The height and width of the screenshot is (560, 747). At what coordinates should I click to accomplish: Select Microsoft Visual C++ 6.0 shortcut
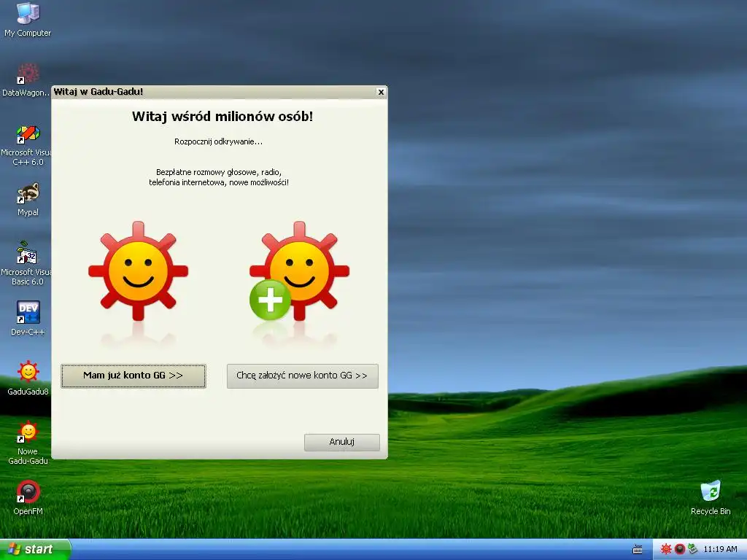tap(27, 145)
